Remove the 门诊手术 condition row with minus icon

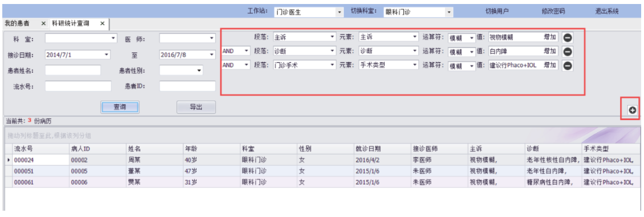click(x=567, y=66)
